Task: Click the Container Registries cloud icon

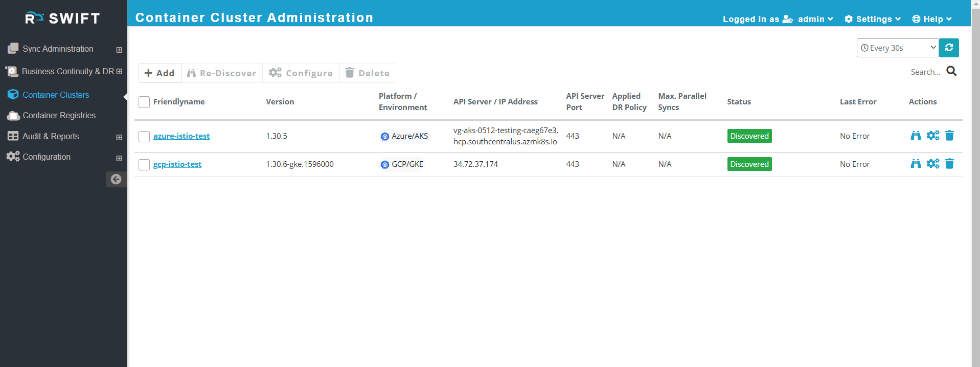Action: click(13, 116)
